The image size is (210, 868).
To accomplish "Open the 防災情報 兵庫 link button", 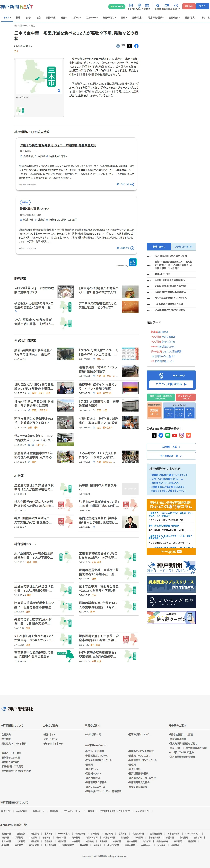I will point(171,447).
